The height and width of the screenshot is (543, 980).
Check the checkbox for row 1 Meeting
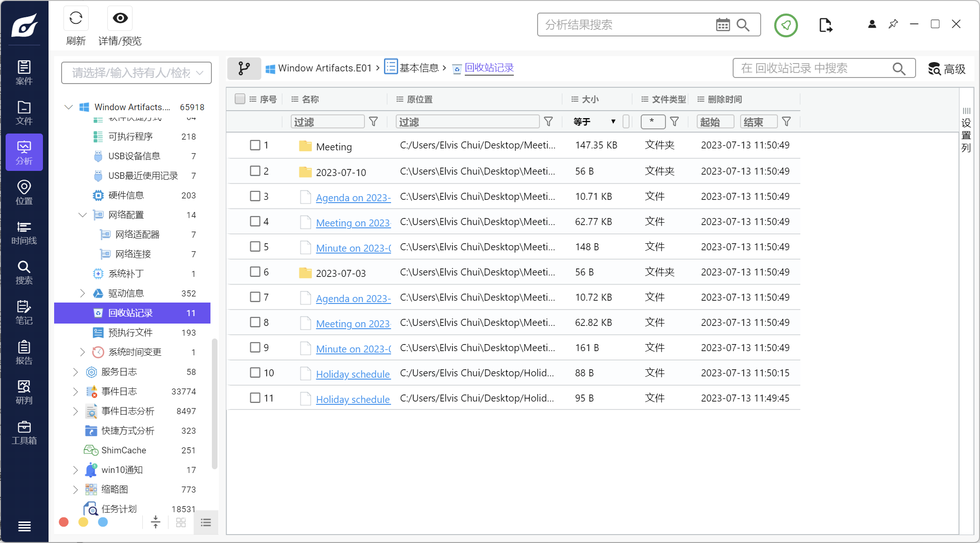coord(255,145)
